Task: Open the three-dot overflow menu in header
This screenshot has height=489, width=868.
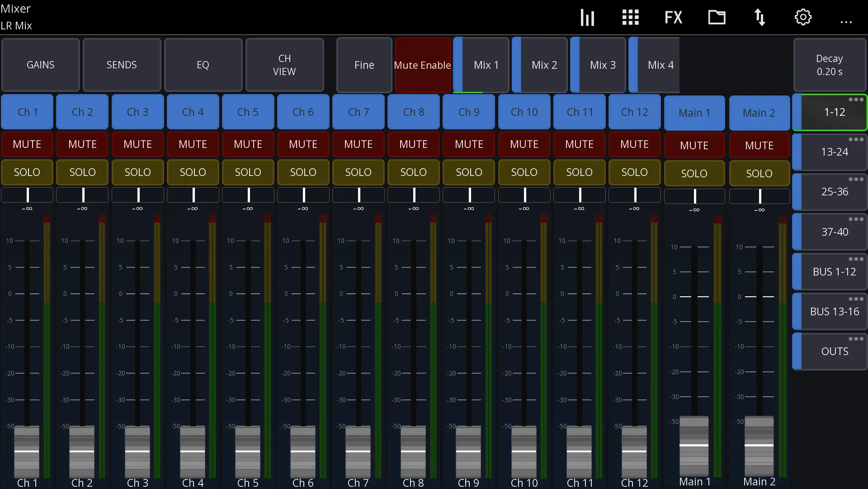Action: (x=846, y=22)
